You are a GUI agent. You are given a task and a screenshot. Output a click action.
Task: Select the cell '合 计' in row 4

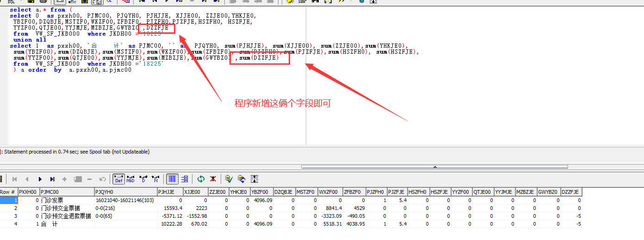67,224
